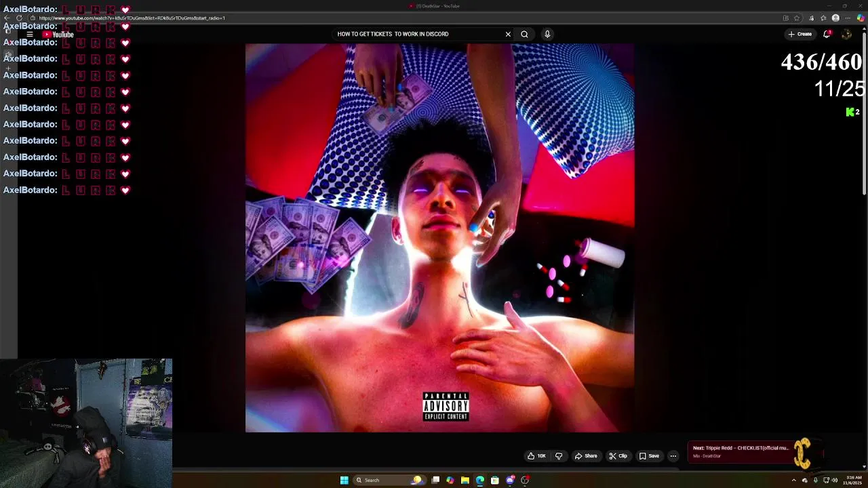
Task: Switch to Microsoft Edge on taskbar
Action: [x=480, y=480]
